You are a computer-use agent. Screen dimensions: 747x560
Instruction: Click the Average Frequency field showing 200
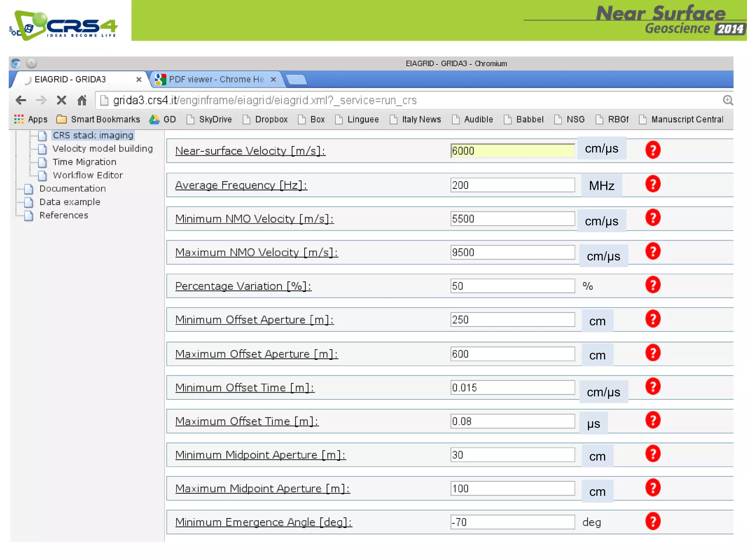512,185
